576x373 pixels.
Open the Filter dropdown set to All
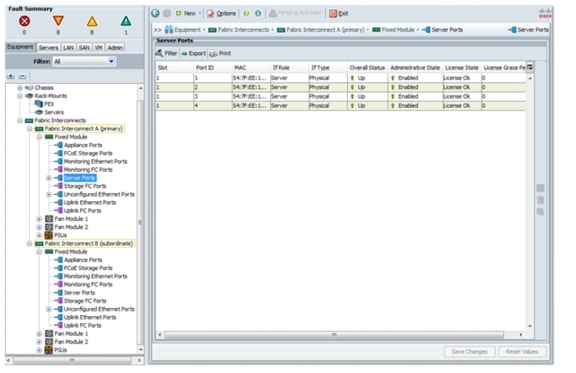84,61
